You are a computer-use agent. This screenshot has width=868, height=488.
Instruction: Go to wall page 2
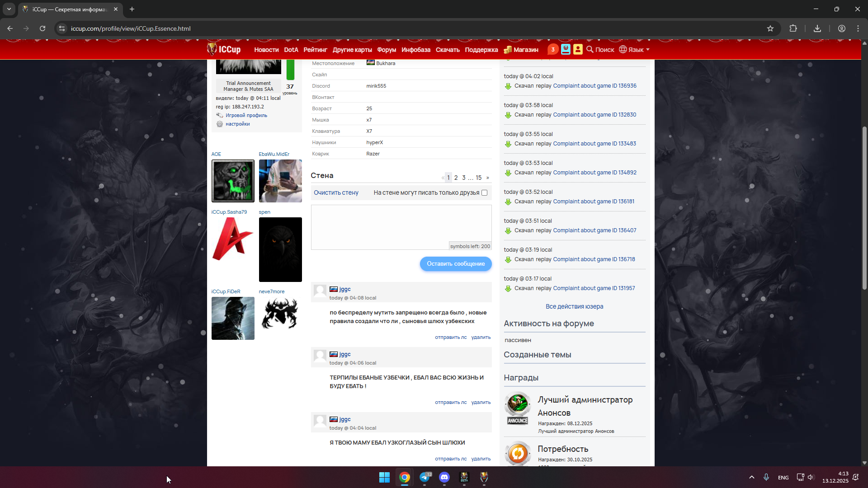456,178
